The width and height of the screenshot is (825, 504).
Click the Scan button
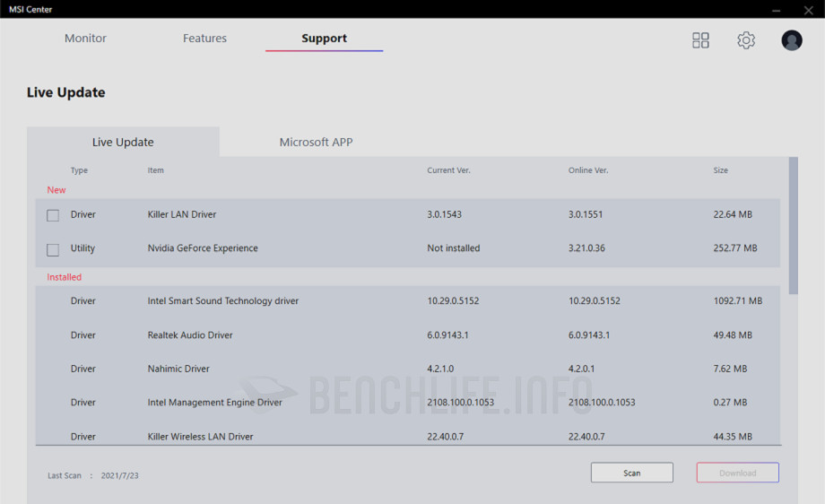coord(632,473)
